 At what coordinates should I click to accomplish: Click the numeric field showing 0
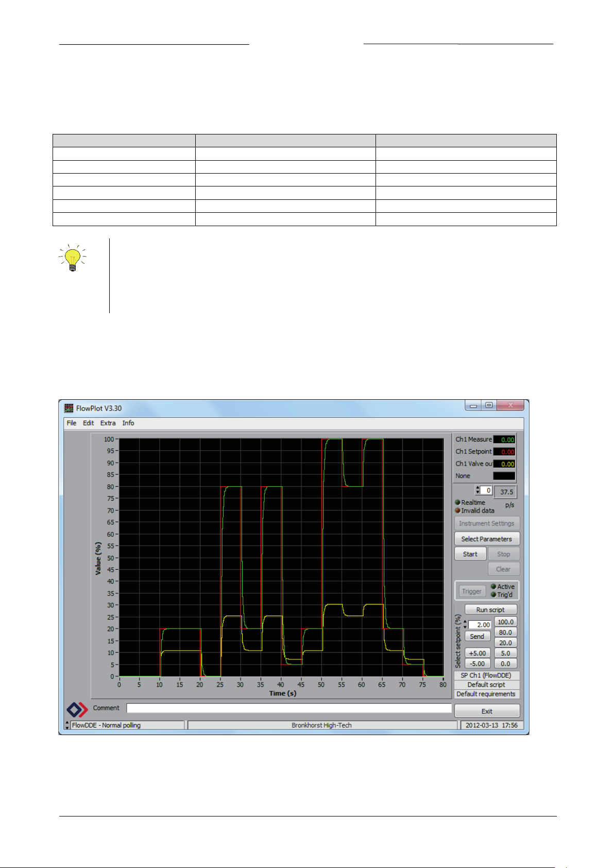coord(486,490)
